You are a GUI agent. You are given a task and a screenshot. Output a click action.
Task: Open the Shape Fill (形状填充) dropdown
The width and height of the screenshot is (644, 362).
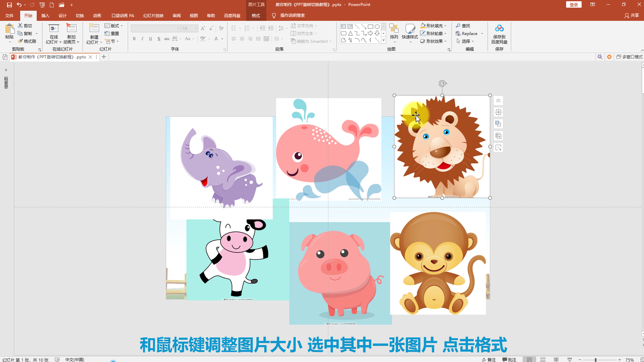click(433, 26)
